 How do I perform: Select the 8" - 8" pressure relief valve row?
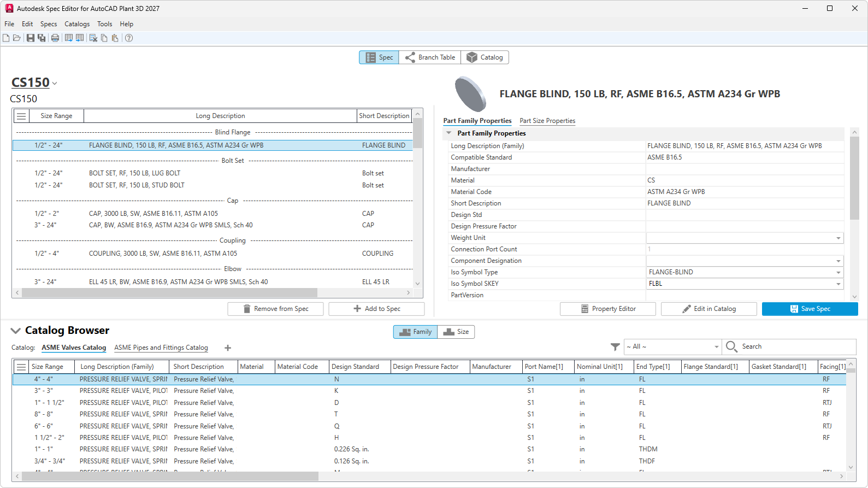coord(429,414)
